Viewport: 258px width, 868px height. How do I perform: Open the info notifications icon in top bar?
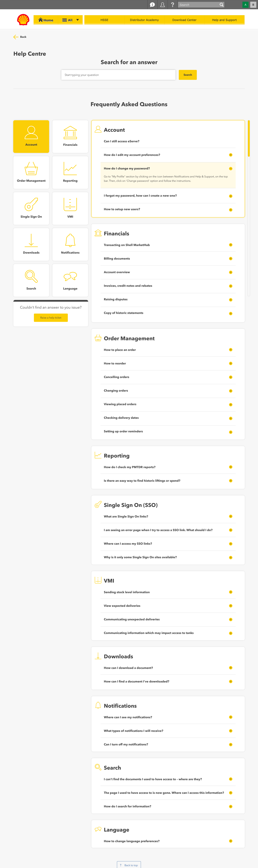(x=152, y=5)
